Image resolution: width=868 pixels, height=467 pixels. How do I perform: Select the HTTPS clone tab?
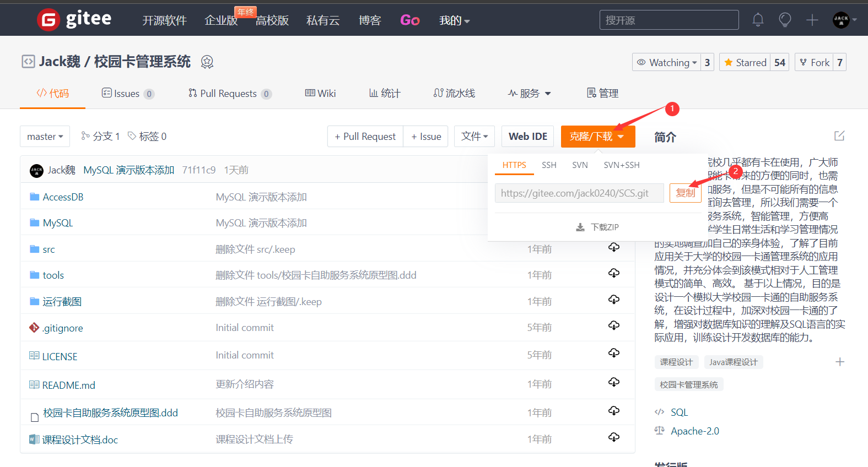coord(514,165)
